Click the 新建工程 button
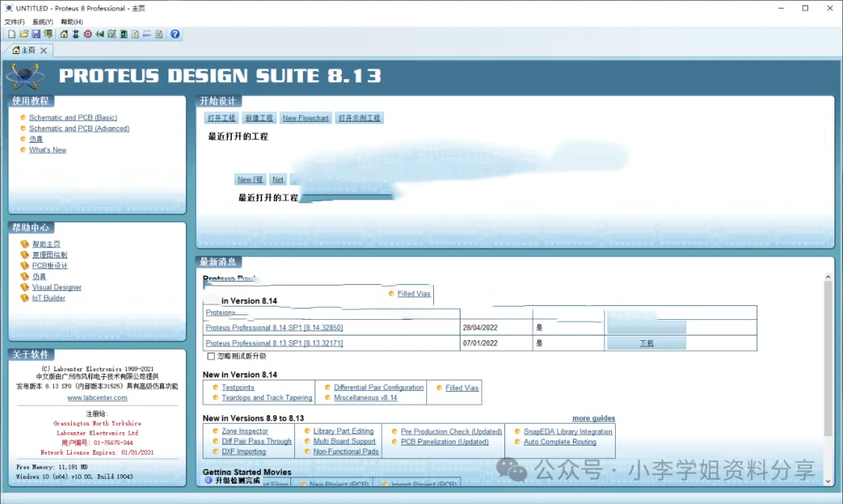 (x=259, y=118)
